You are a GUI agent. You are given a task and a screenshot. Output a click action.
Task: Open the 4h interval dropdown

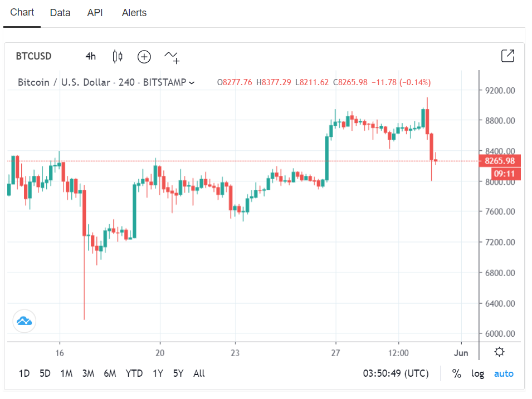pos(90,56)
